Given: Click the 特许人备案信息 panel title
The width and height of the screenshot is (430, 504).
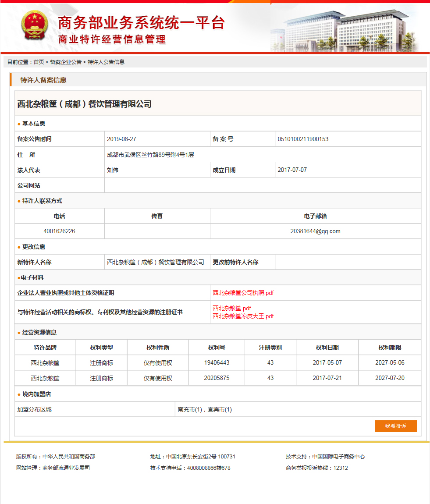Looking at the screenshot, I should click(x=43, y=80).
